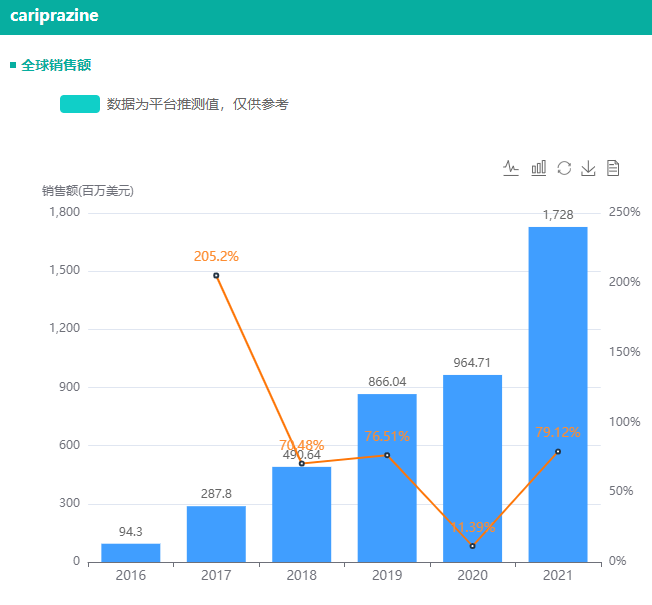The height and width of the screenshot is (605, 652).
Task: Switch chart to bar view icon
Action: [x=538, y=168]
